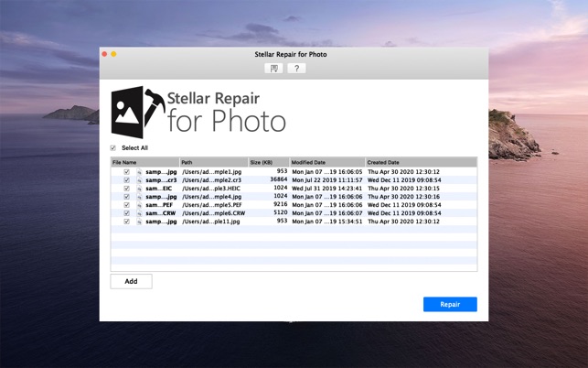Click the size value 9216
The image size is (588, 368).
click(x=281, y=204)
